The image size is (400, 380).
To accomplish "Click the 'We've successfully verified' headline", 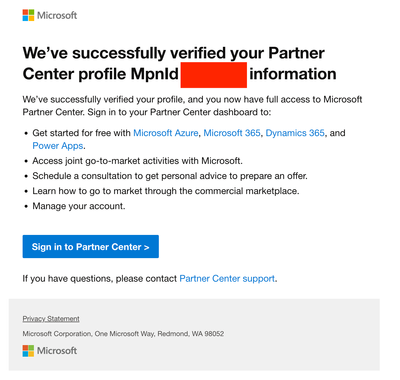I will tap(179, 63).
